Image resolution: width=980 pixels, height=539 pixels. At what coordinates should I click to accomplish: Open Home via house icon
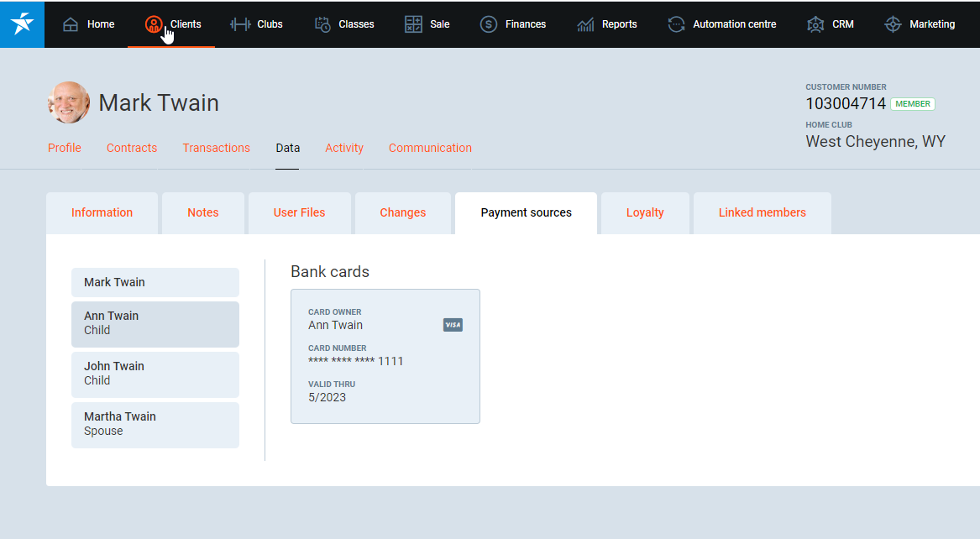(x=71, y=24)
